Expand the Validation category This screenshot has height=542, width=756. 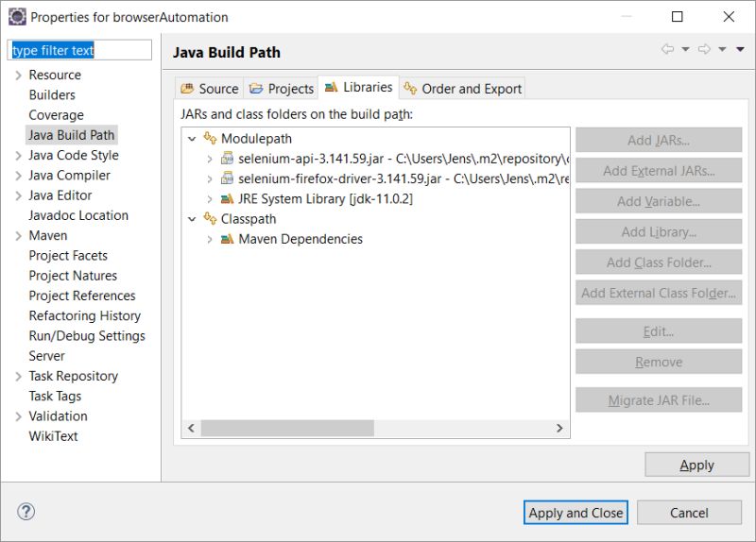click(x=18, y=416)
